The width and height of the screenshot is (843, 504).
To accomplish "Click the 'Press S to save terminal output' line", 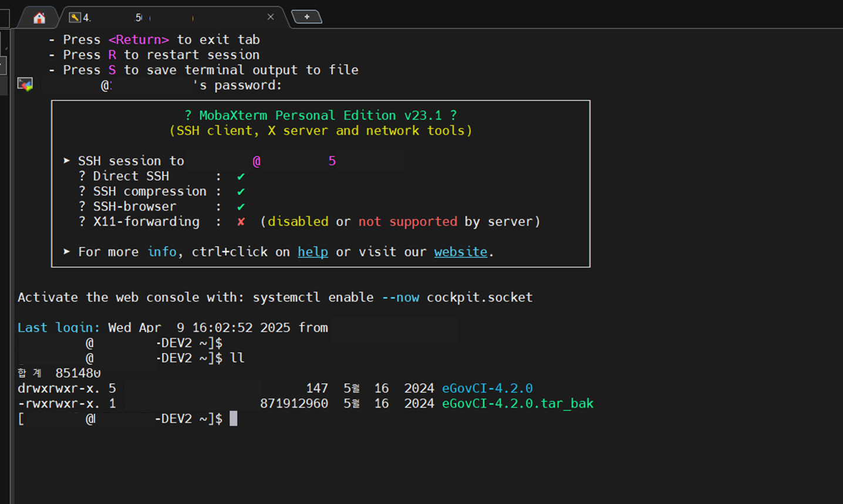I will coord(204,70).
